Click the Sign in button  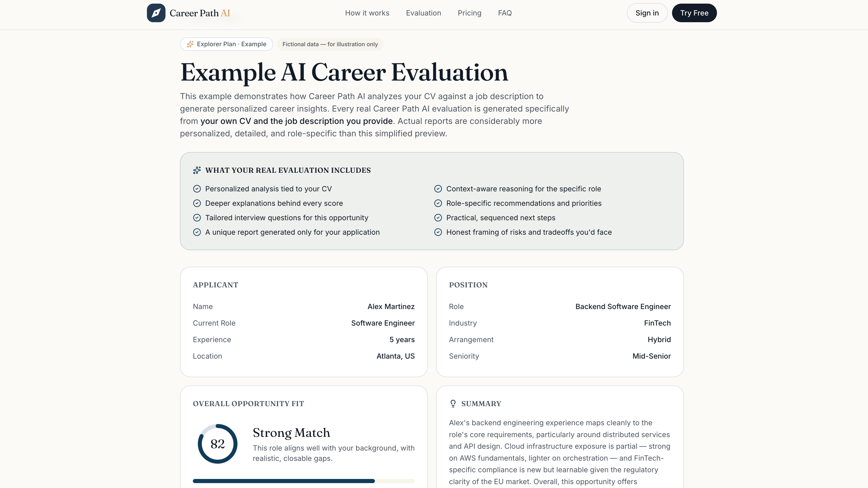pyautogui.click(x=647, y=13)
